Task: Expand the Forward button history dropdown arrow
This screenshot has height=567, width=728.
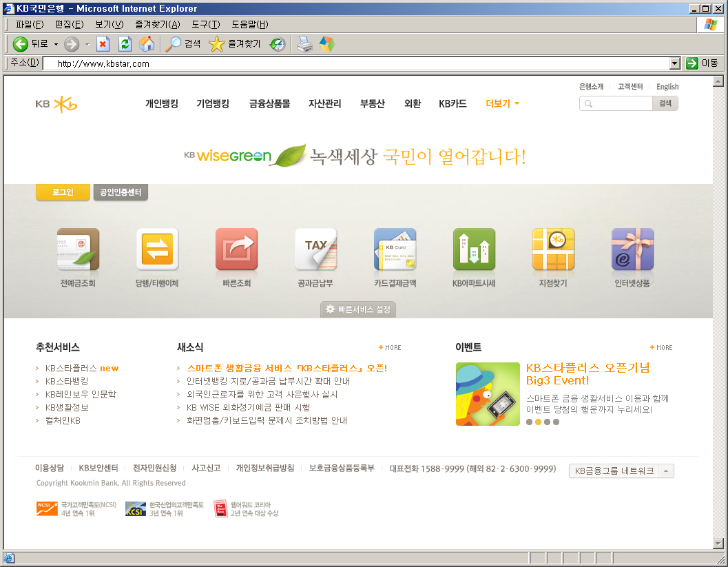Action: coord(87,45)
